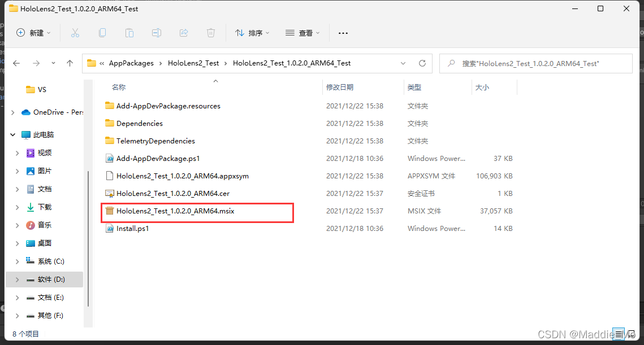The height and width of the screenshot is (345, 644).
Task: Sort by 名称 column header
Action: coord(119,88)
